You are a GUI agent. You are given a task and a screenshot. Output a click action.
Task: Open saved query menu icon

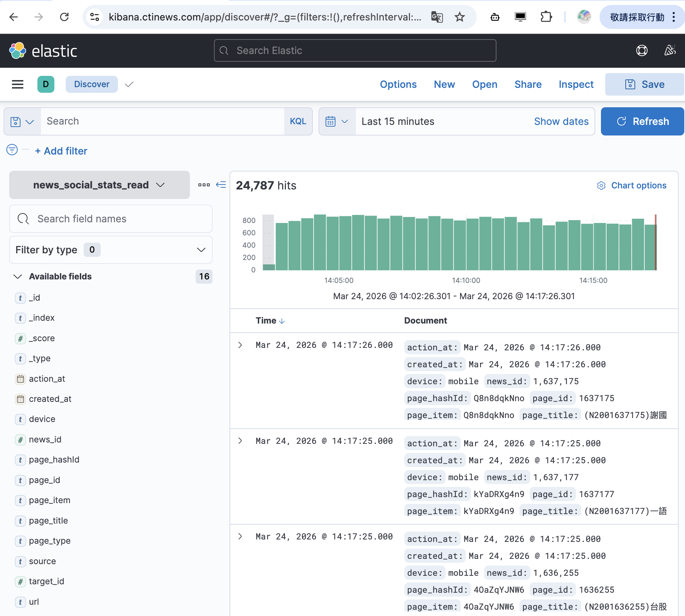pyautogui.click(x=22, y=121)
